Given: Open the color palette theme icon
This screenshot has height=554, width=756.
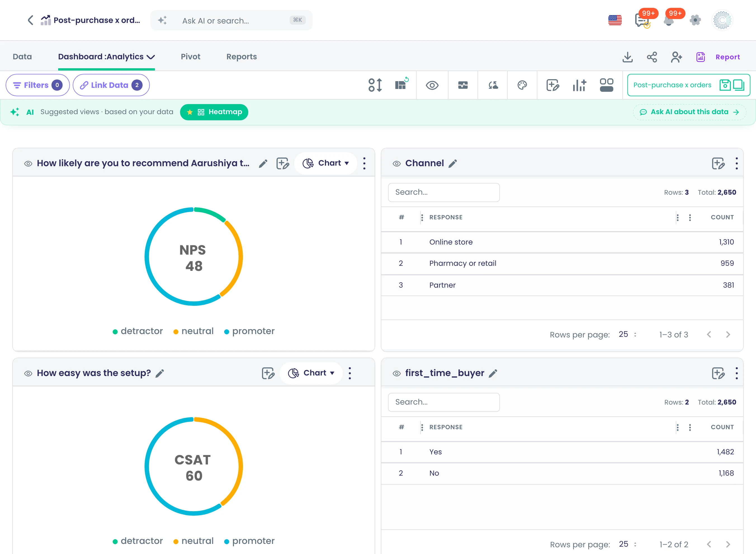Looking at the screenshot, I should 522,85.
